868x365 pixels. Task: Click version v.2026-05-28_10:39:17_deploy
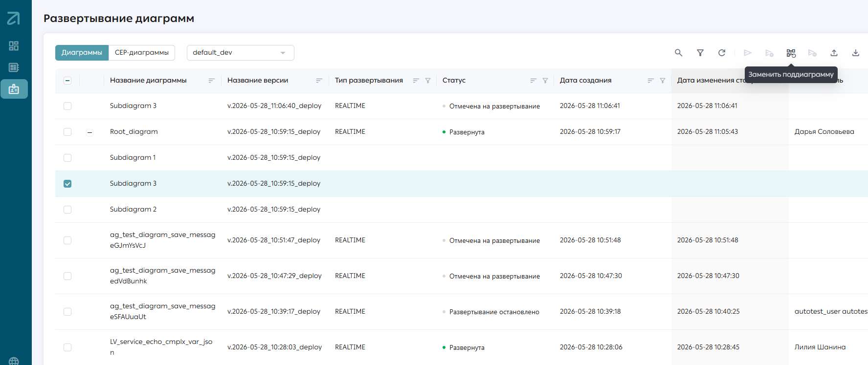click(274, 312)
